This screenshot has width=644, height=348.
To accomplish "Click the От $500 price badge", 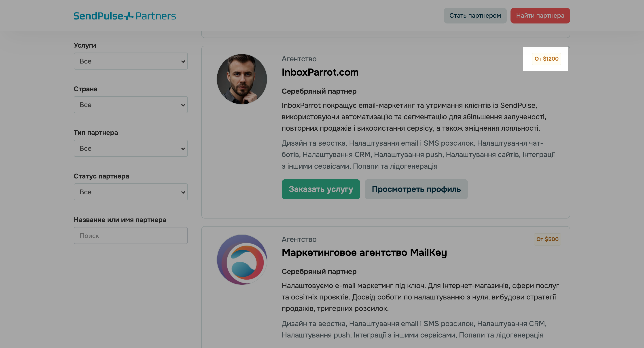I will [x=547, y=239].
